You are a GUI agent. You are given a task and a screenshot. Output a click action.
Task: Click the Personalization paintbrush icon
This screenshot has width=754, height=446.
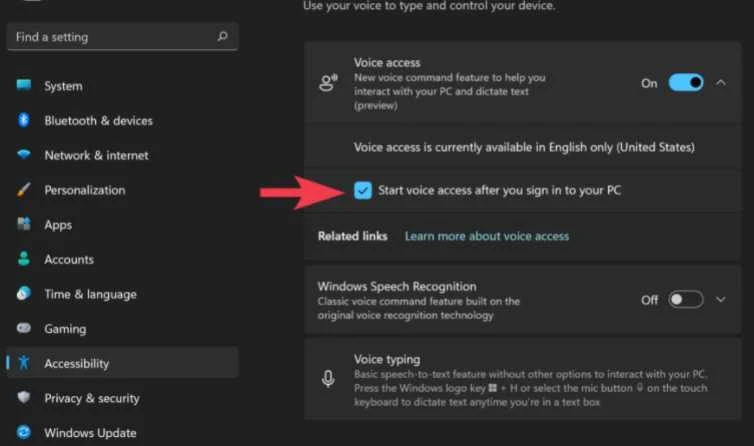(x=24, y=190)
